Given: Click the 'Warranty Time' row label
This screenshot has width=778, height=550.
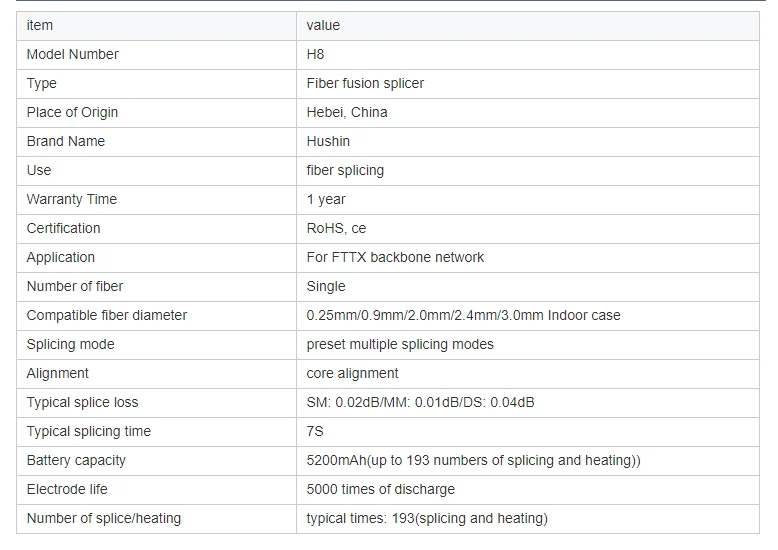Looking at the screenshot, I should 71,199.
